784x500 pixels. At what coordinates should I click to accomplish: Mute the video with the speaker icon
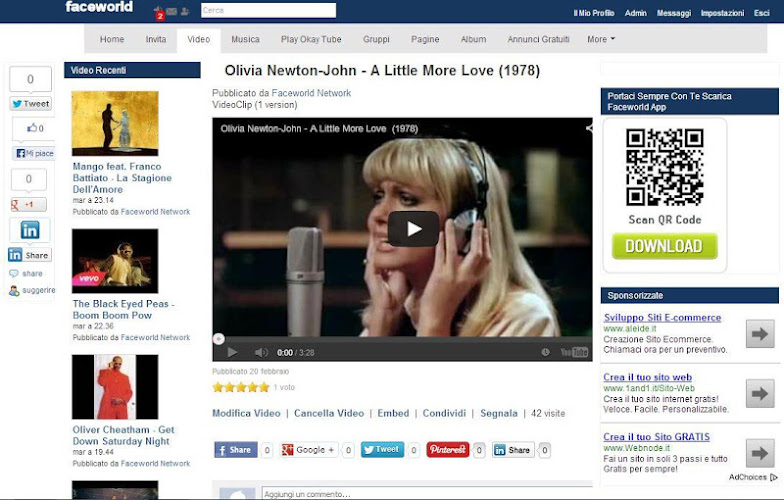[261, 352]
